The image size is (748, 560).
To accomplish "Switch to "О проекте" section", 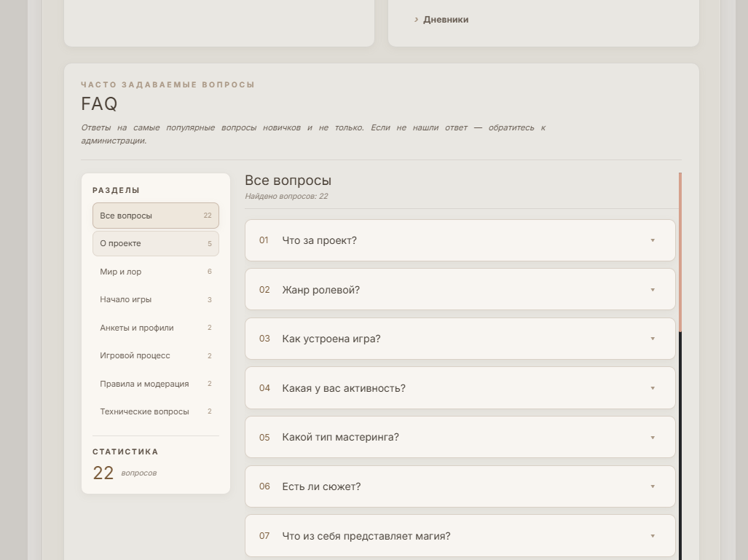I will 156,244.
